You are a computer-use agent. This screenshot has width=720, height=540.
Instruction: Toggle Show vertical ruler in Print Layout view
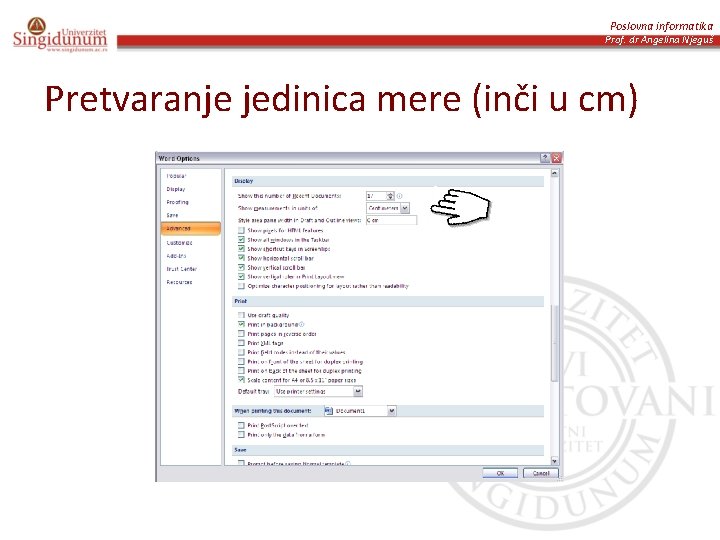coord(241,276)
